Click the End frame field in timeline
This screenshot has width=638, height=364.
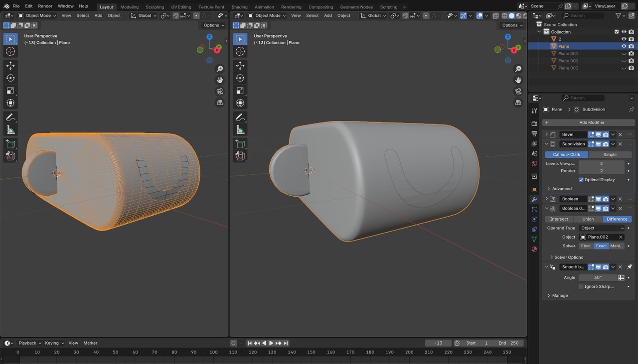[509, 343]
